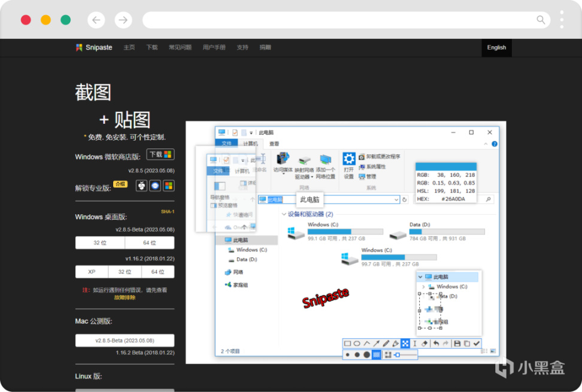Download the v1.16.2 XP build

pyautogui.click(x=92, y=272)
